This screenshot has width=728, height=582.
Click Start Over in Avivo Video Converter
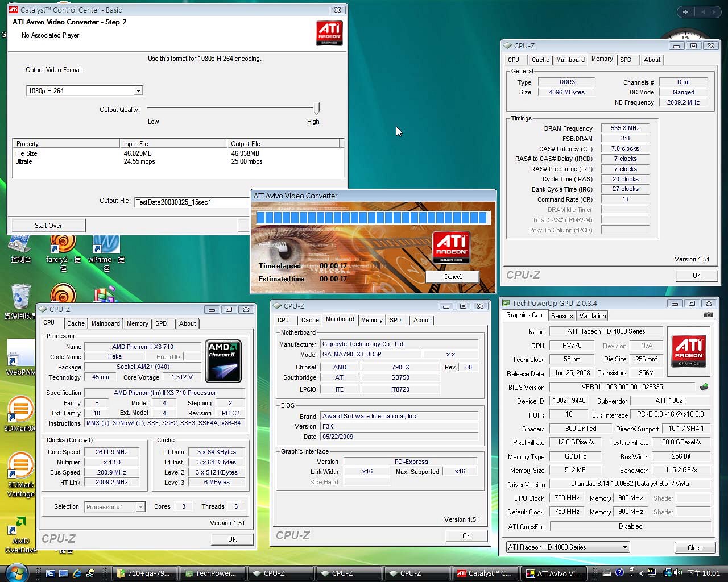[48, 226]
